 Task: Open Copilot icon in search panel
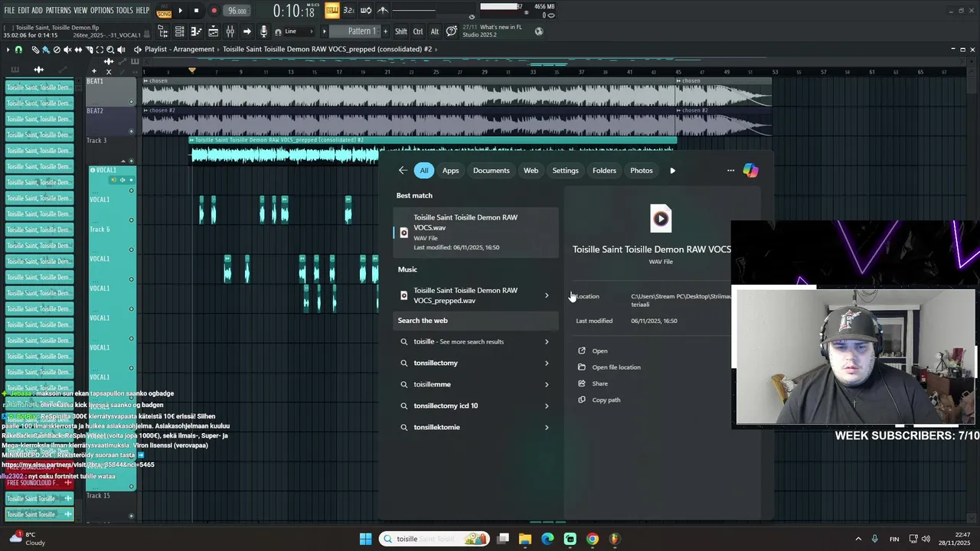[x=750, y=171]
